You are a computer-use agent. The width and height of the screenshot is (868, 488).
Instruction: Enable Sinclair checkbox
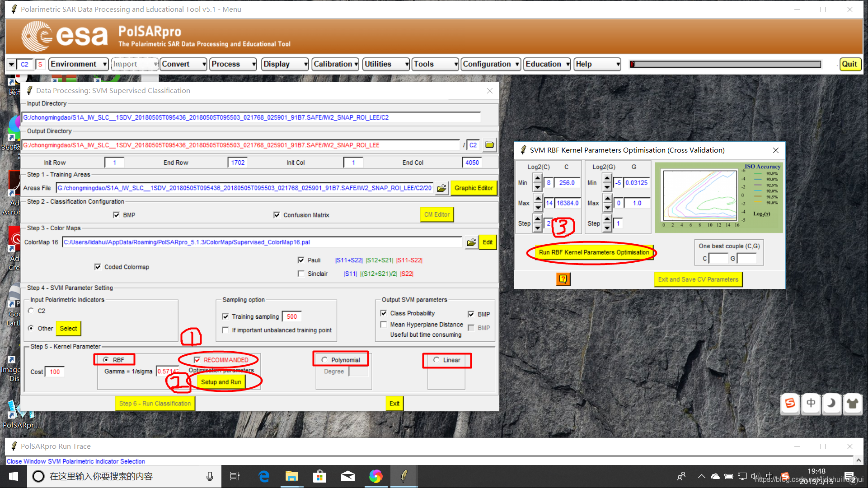[301, 274]
